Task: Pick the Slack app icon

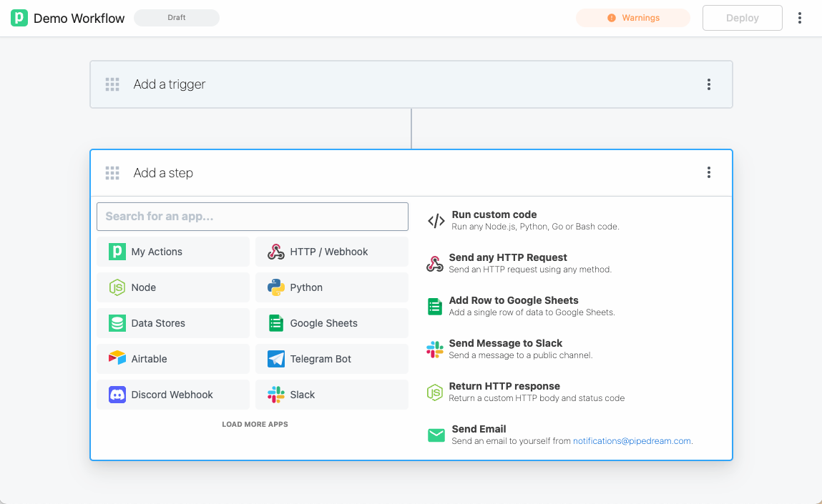Action: coord(275,394)
